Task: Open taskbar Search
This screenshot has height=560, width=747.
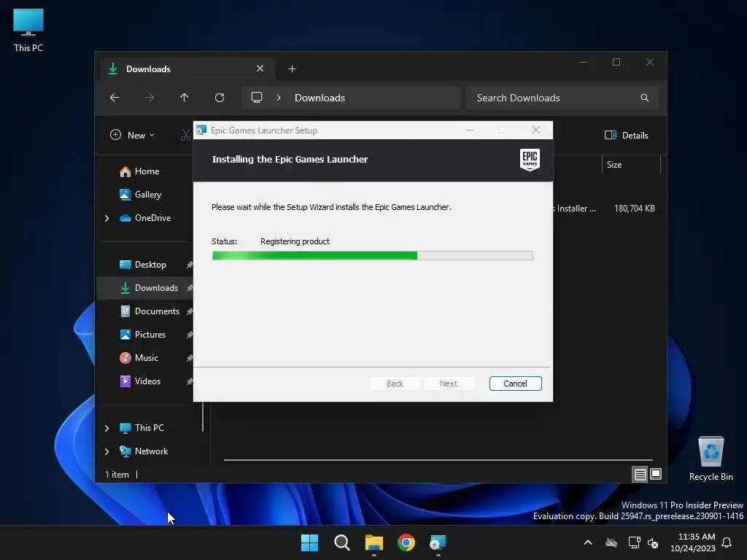Action: [x=341, y=542]
